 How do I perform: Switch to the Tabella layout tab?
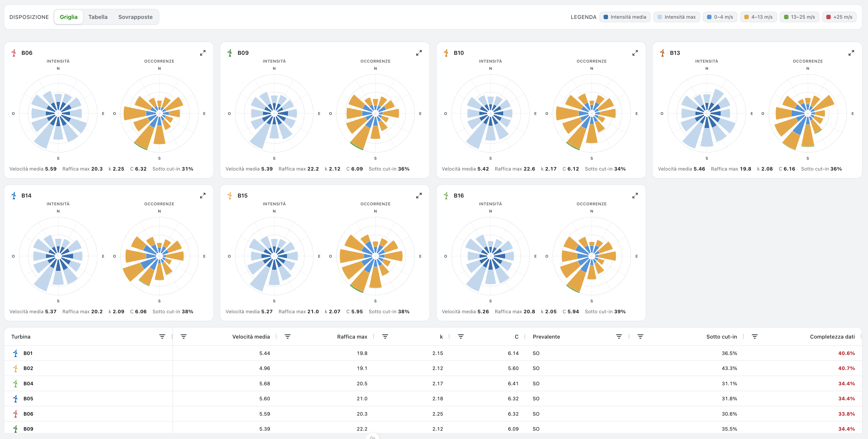[98, 17]
